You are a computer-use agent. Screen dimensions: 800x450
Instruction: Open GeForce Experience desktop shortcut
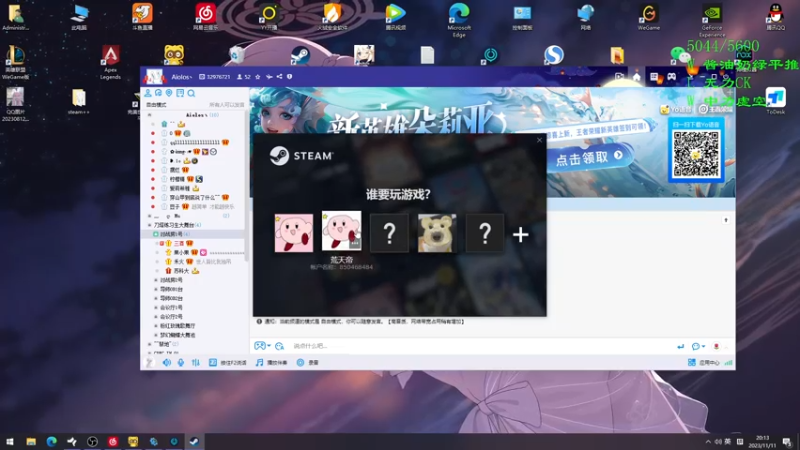tap(712, 20)
